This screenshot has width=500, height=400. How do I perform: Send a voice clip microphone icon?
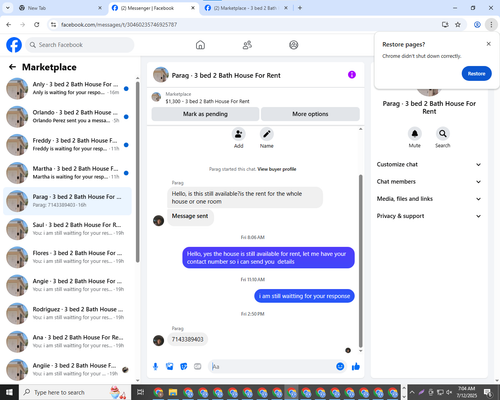point(155,367)
